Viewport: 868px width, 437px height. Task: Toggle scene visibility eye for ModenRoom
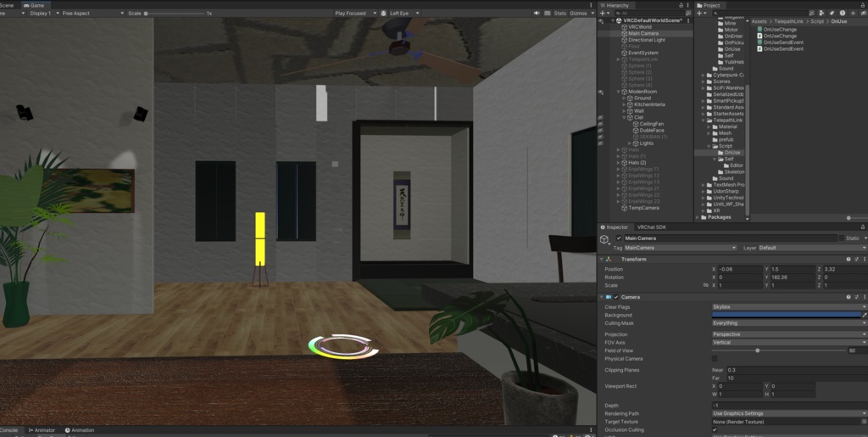[x=601, y=92]
